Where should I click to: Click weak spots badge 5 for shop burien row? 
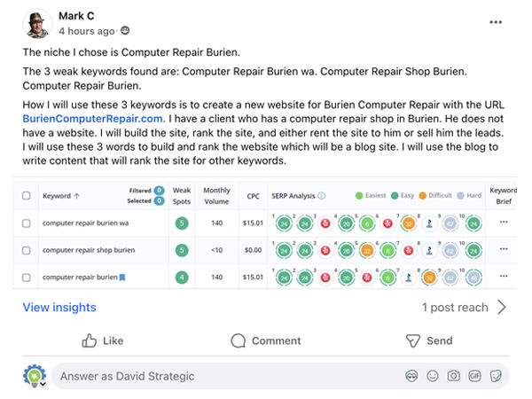tap(182, 250)
